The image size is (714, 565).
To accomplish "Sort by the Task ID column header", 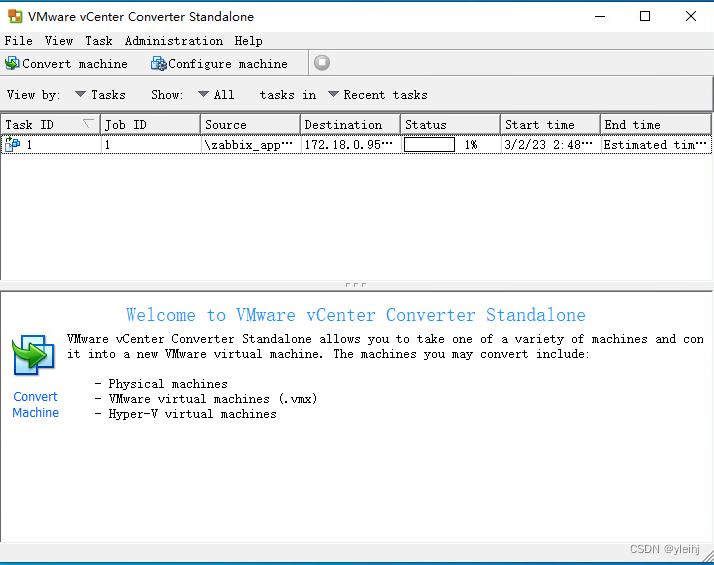I will tap(50, 125).
